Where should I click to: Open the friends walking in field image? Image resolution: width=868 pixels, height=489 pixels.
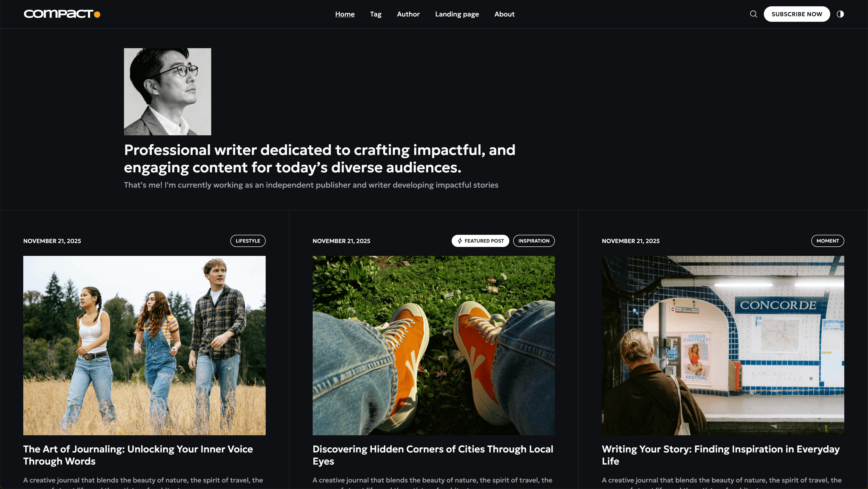(x=144, y=345)
